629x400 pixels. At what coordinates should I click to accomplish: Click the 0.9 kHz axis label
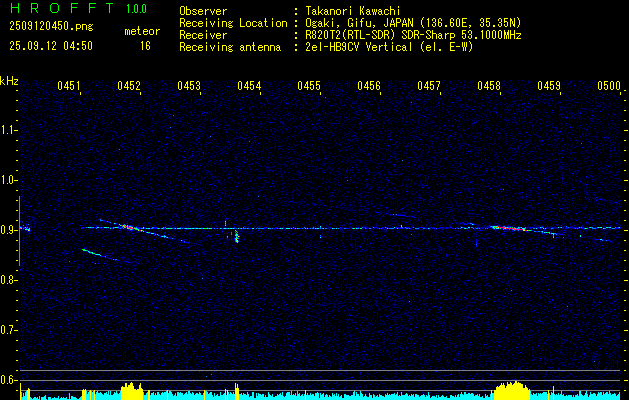[x=9, y=230]
